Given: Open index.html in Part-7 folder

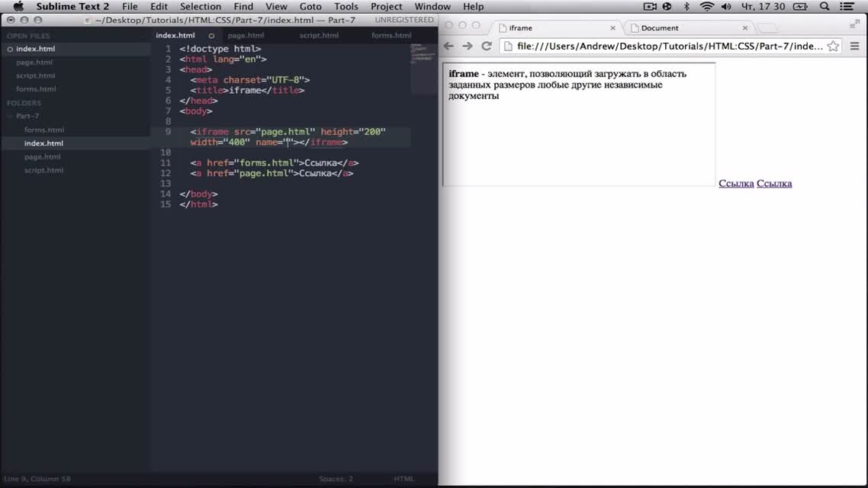Looking at the screenshot, I should [x=43, y=143].
